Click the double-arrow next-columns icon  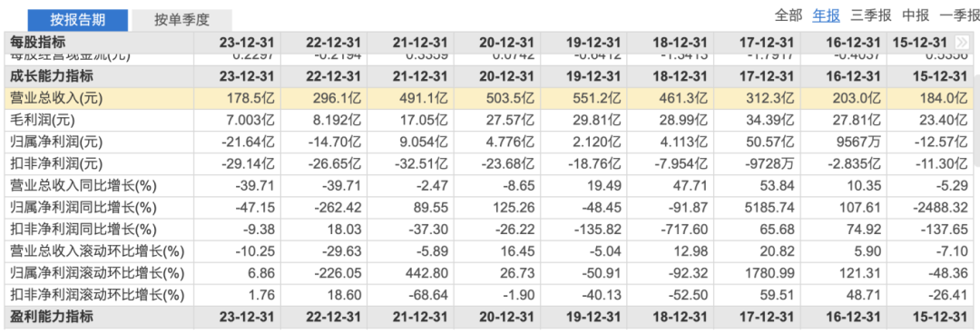click(961, 43)
